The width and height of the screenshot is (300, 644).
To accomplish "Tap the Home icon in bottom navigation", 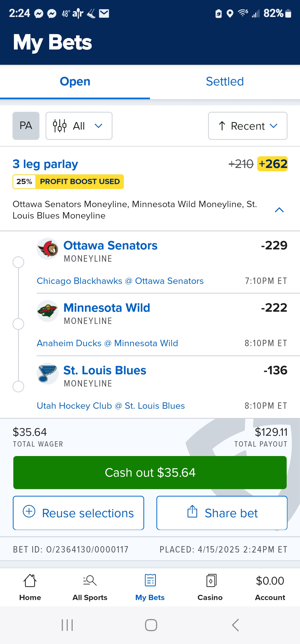I will (x=30, y=581).
